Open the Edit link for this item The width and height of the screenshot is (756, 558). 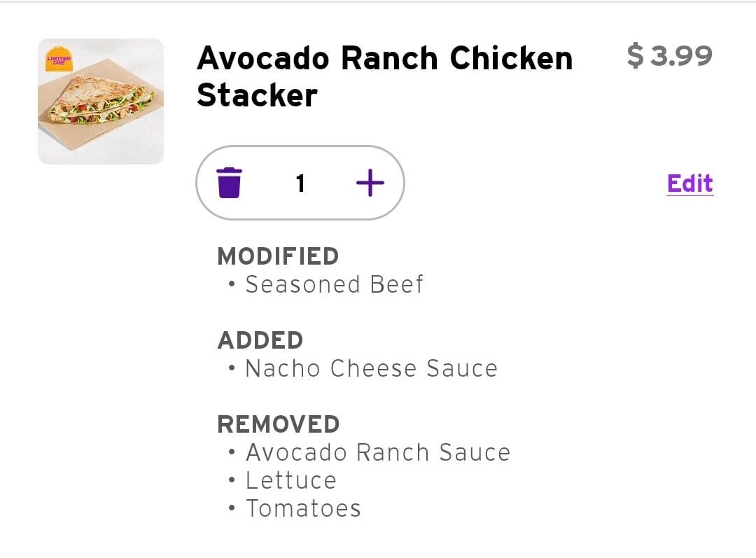pos(689,183)
